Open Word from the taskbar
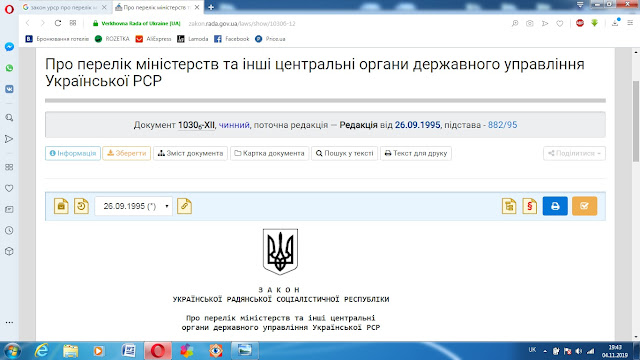The height and width of the screenshot is (360, 640). tap(129, 351)
